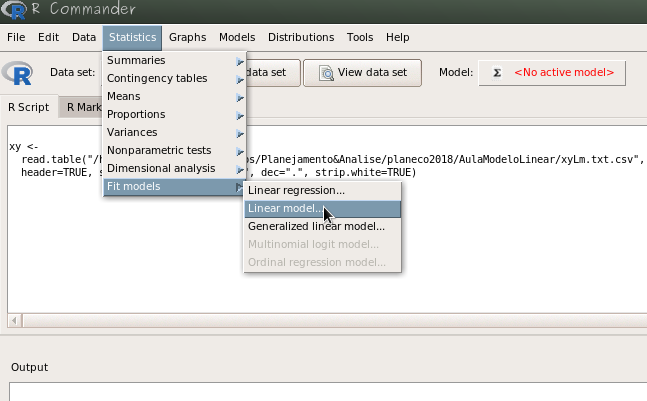Viewport: 647px width, 401px height.
Task: Open the Distributions menu
Action: point(301,37)
